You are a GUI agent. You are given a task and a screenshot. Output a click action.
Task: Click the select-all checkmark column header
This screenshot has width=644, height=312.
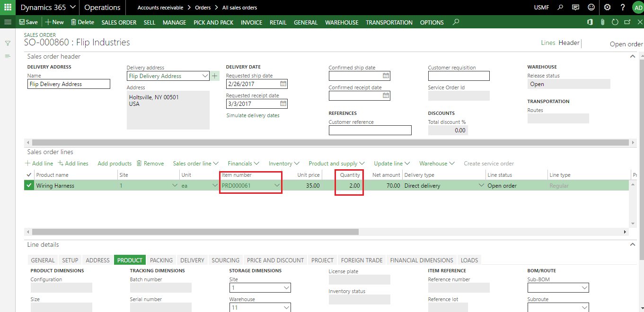(28, 174)
